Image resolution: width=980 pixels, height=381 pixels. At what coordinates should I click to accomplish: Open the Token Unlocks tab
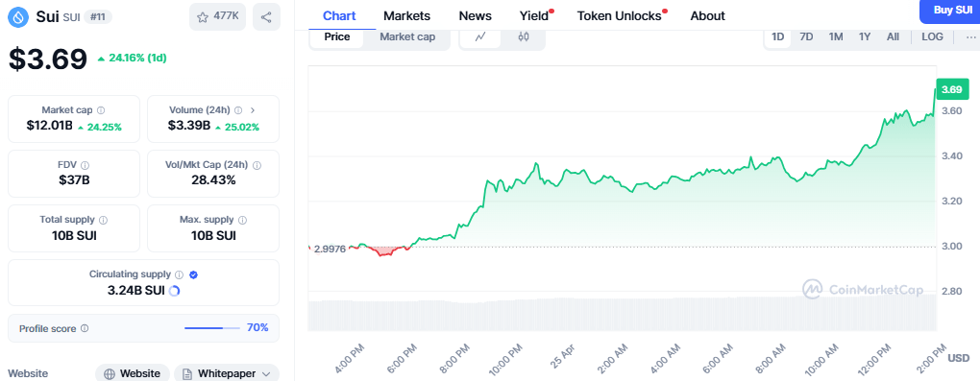(x=622, y=16)
